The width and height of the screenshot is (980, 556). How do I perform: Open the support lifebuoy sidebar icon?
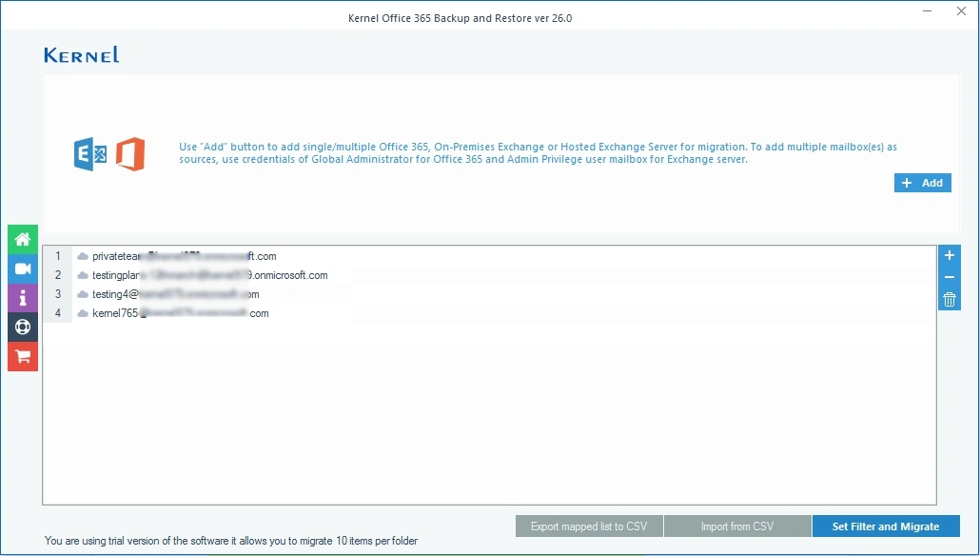point(23,328)
